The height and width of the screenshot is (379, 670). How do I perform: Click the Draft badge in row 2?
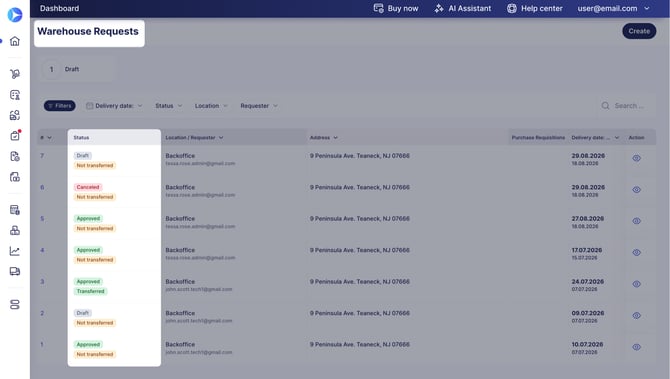tap(82, 313)
